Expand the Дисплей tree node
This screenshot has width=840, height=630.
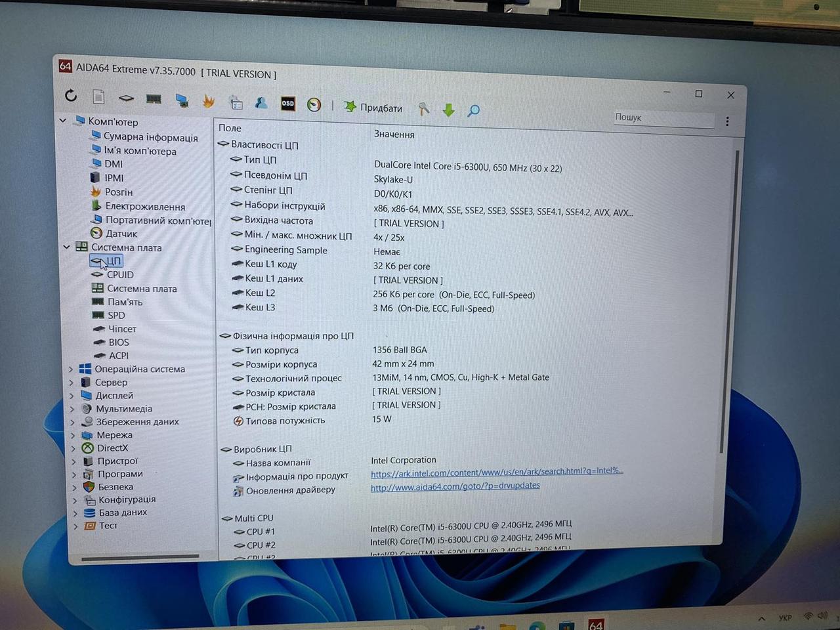72,395
